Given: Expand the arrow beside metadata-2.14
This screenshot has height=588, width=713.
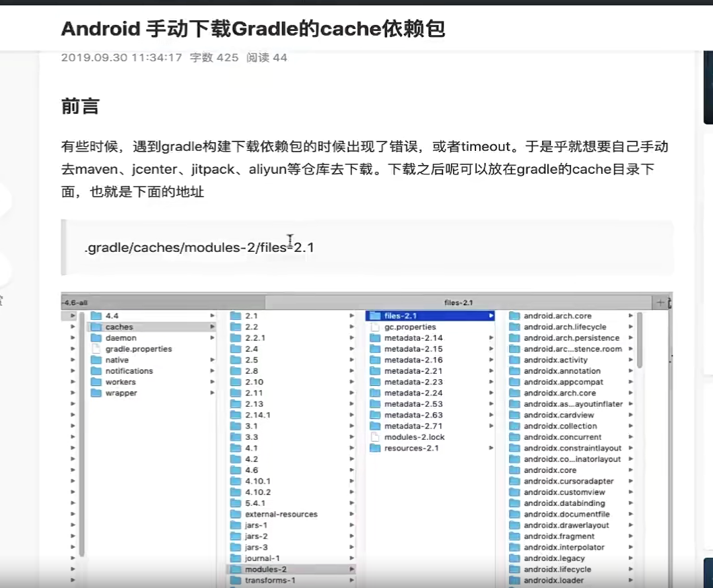Looking at the screenshot, I should (491, 338).
